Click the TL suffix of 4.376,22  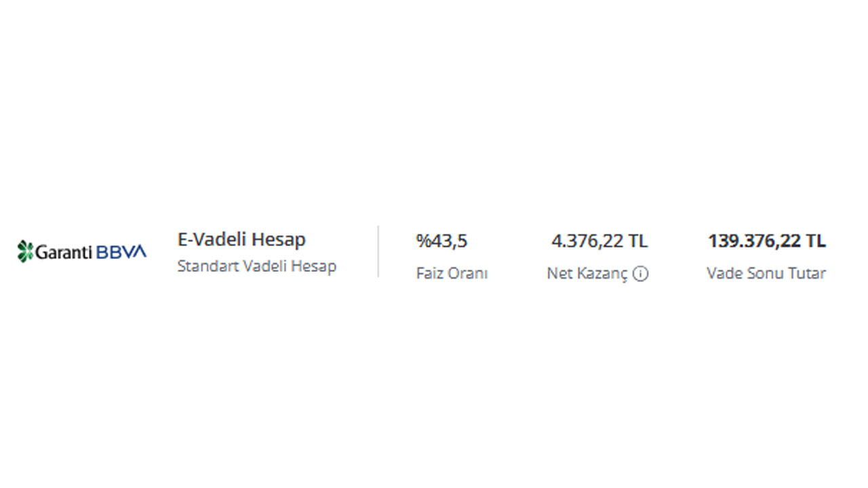click(x=638, y=241)
